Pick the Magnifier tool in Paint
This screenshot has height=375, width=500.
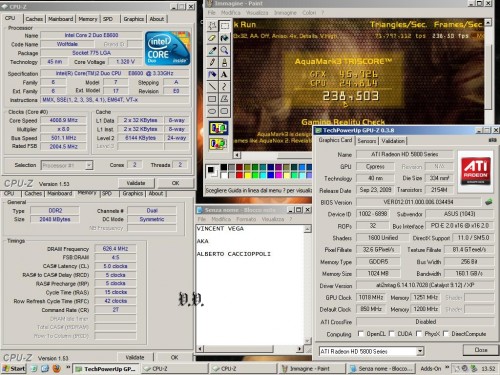coord(224,50)
